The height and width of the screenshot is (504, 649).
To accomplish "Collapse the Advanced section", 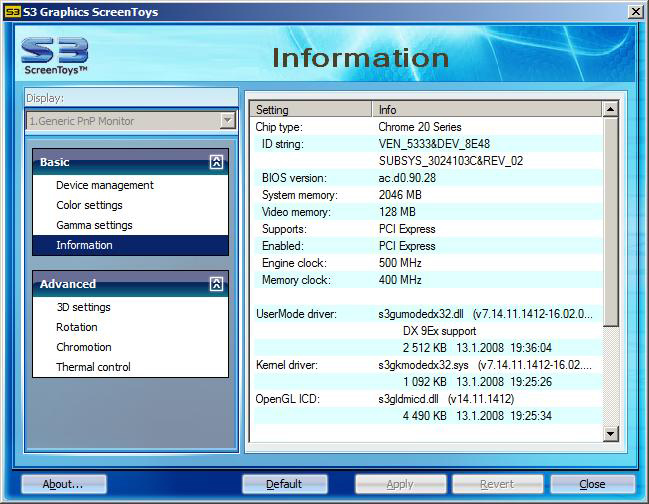I will point(216,284).
